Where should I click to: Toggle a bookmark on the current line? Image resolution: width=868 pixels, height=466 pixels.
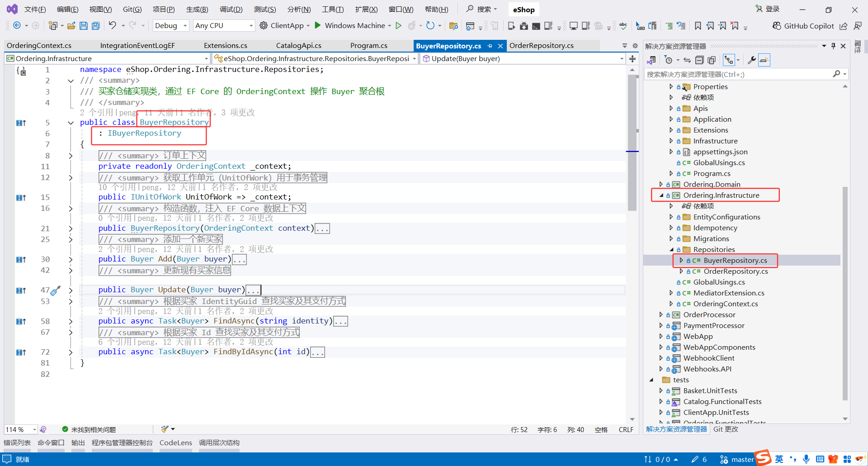pos(698,26)
